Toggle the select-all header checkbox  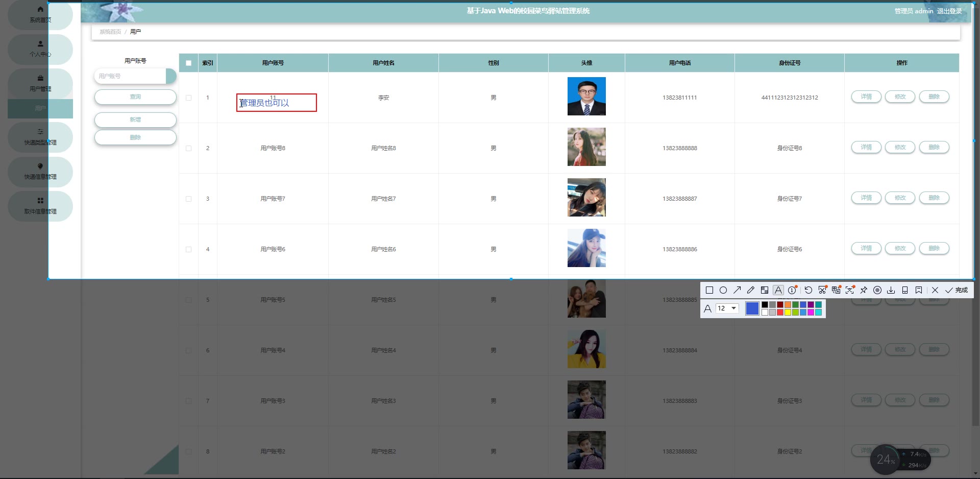pyautogui.click(x=188, y=63)
